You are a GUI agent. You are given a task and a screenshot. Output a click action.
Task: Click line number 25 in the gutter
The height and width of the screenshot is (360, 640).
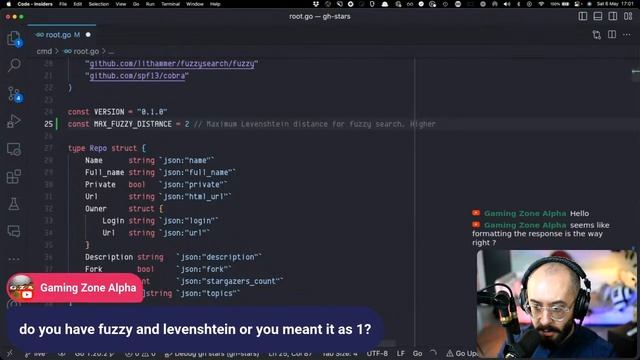pyautogui.click(x=49, y=124)
